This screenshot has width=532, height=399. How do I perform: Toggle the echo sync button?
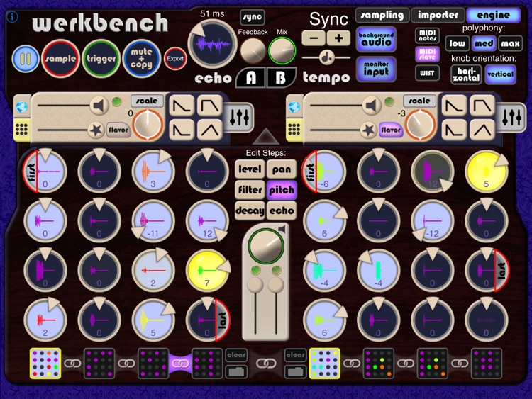tap(253, 17)
